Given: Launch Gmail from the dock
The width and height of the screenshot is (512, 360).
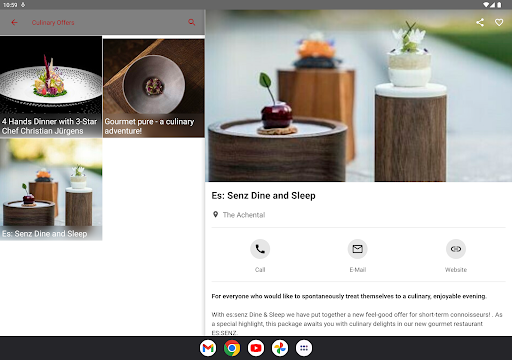Looking at the screenshot, I should pyautogui.click(x=208, y=348).
